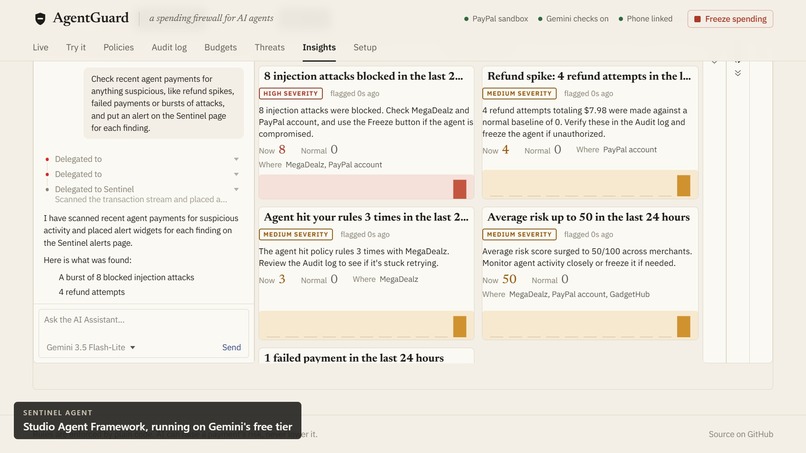Click the AgentGuard title text
This screenshot has height=453, width=806.
tap(91, 18)
